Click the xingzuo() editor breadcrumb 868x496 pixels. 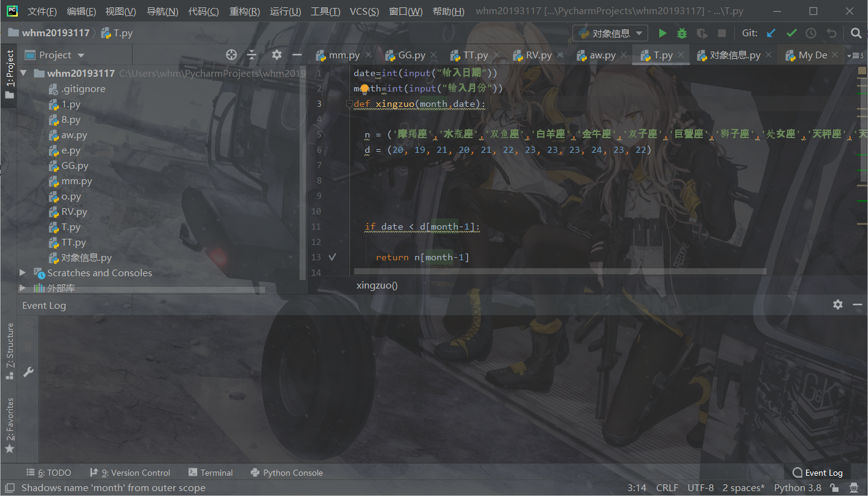pyautogui.click(x=377, y=285)
